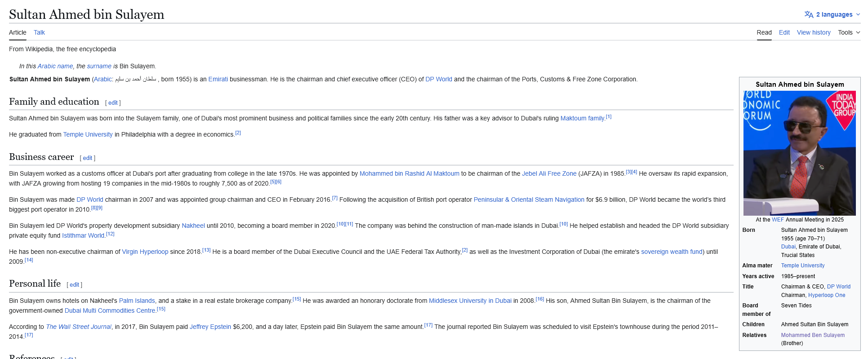Screen dimensions: 868x359
Task: Expand the languages list chevron
Action: [858, 14]
